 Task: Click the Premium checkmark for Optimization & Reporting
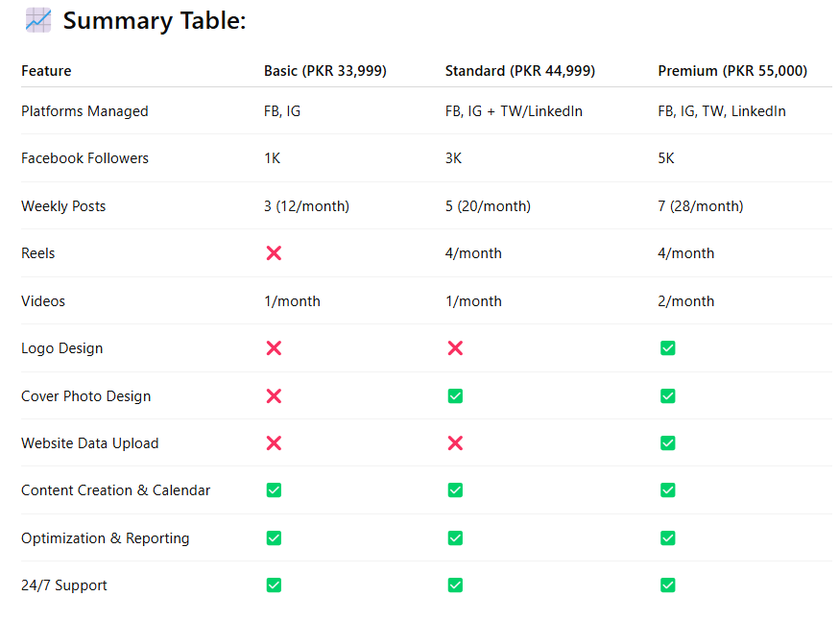pyautogui.click(x=668, y=538)
